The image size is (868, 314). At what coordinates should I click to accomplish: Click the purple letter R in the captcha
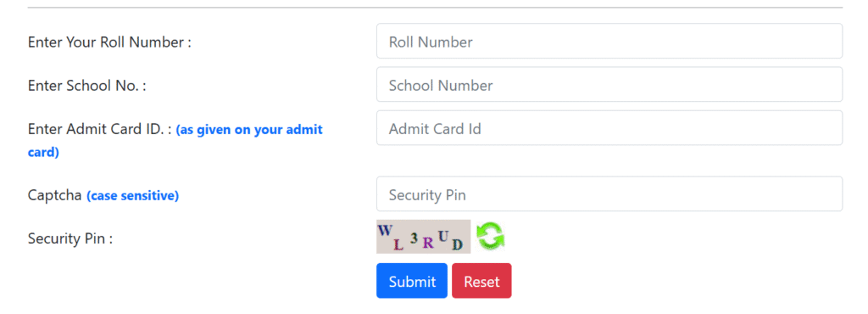pos(428,243)
